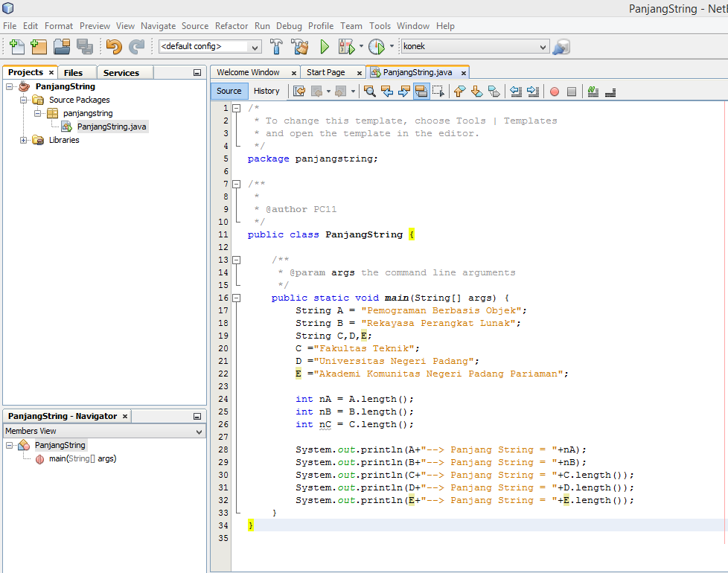Click the Clean and Build icon
Screen dimensions: 728x573
click(x=300, y=46)
